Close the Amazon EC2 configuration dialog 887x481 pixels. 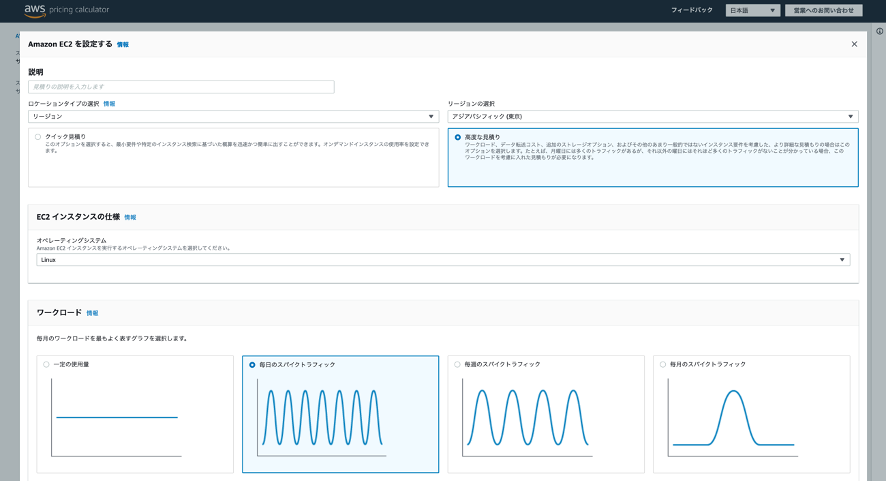pyautogui.click(x=854, y=44)
